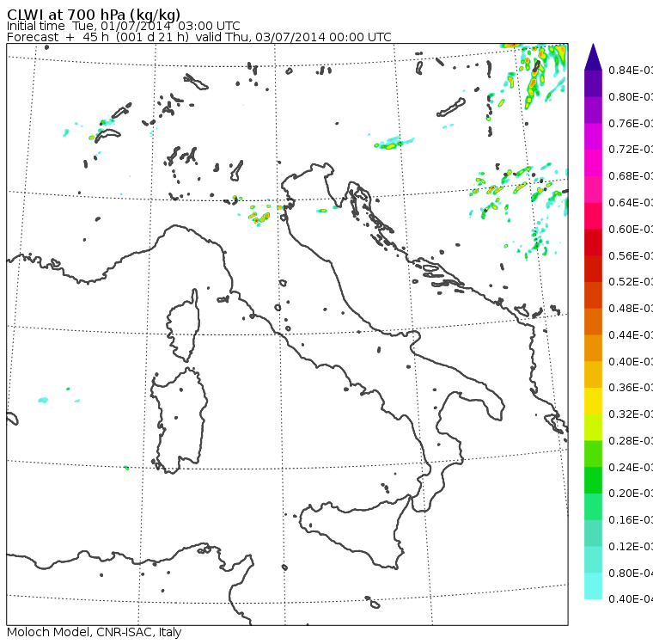Image resolution: width=653 pixels, height=644 pixels.
Task: Click the 0.52E-03 colorbar label
Action: tap(631, 282)
